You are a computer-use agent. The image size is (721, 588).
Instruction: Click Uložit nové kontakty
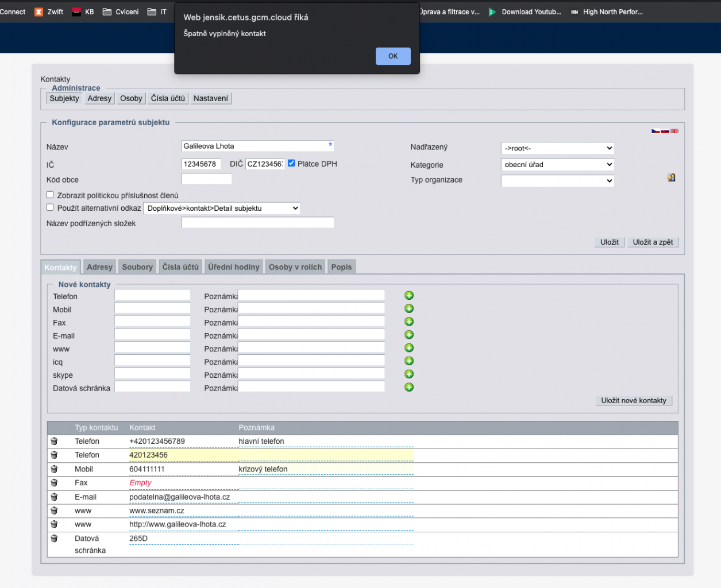(634, 400)
